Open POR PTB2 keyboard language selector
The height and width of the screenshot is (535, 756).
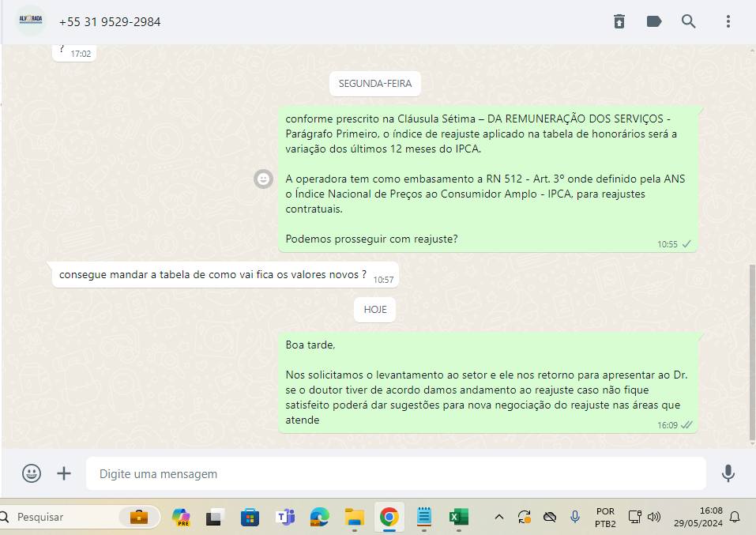click(605, 517)
